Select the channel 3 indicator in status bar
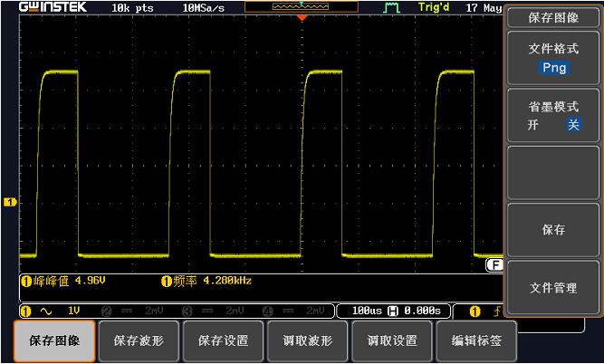604x364 pixels. 187,311
